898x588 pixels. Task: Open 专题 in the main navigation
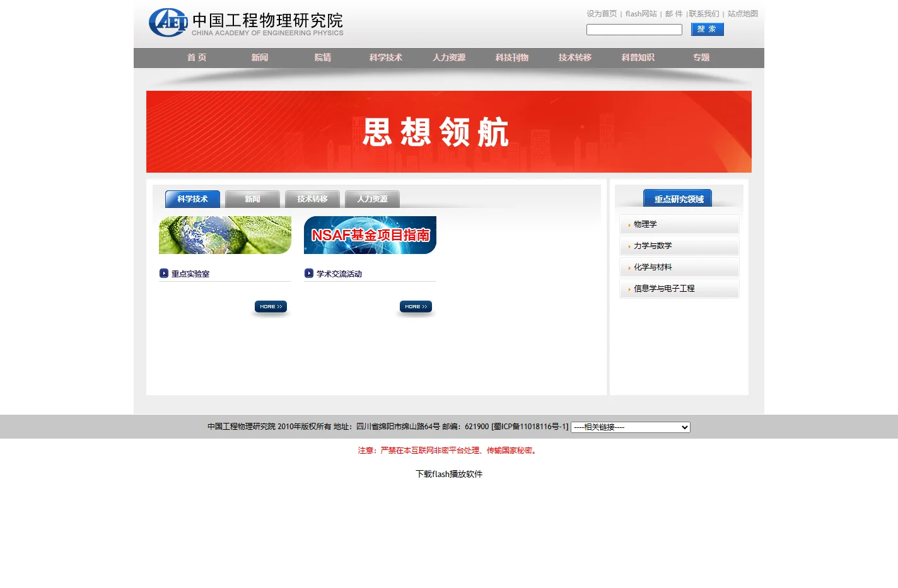[x=701, y=57]
